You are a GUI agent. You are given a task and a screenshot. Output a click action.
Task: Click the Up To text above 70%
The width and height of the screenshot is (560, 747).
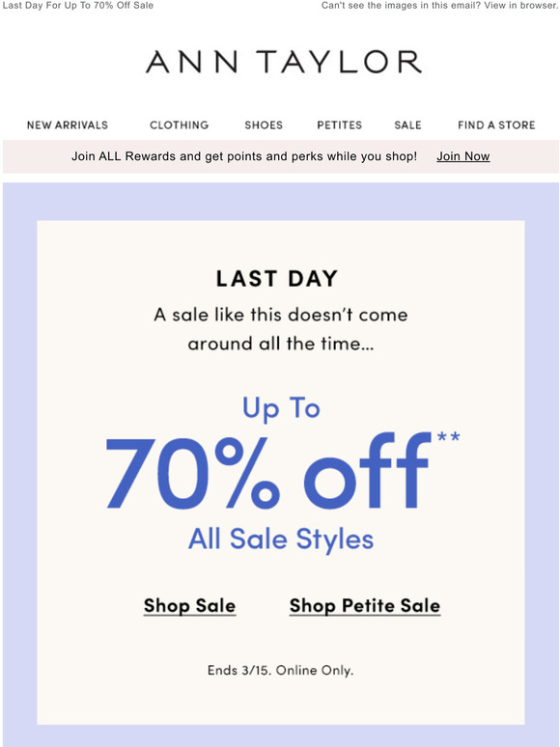(281, 408)
